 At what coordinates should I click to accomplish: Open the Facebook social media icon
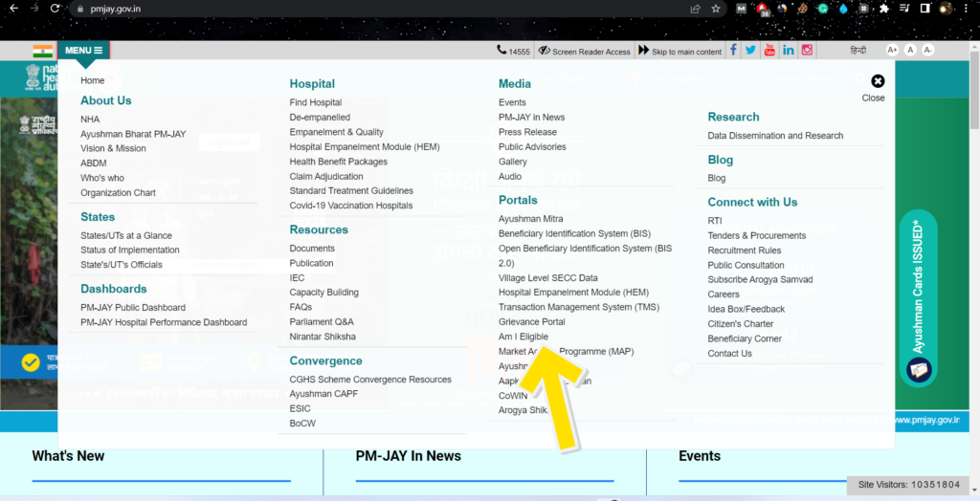point(734,51)
